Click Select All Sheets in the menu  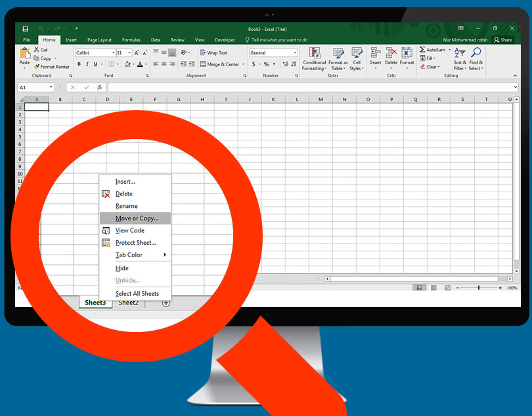138,293
